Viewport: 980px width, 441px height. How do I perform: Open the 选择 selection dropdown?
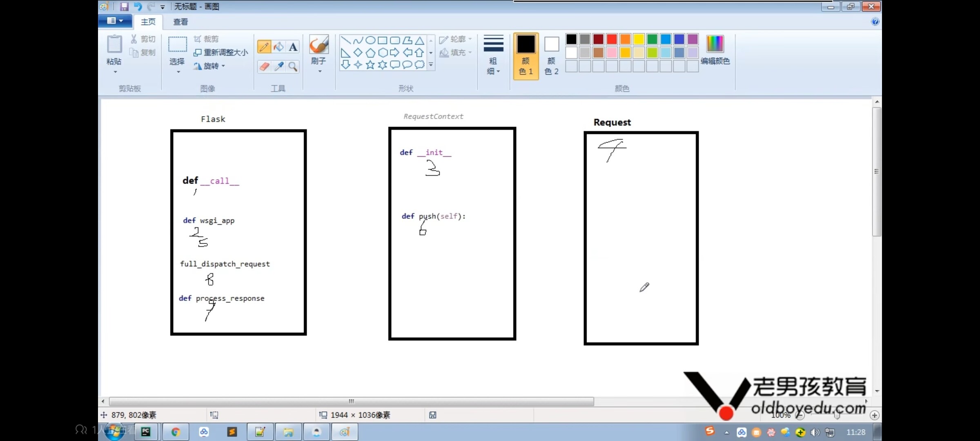coord(178,65)
